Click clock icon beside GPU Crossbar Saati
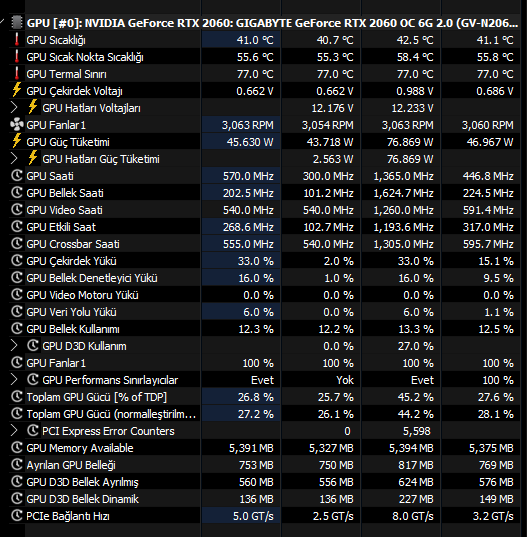Screen dimensions: 527x537 pyautogui.click(x=17, y=243)
